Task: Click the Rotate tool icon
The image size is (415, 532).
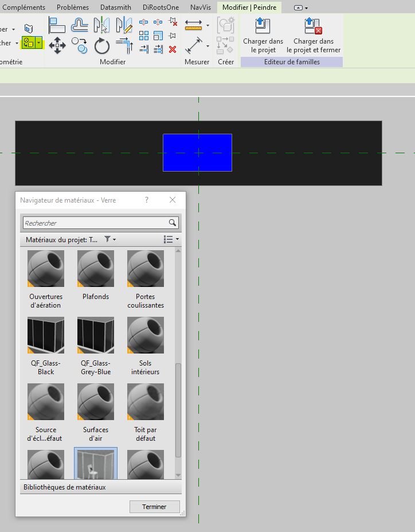Action: (x=101, y=45)
